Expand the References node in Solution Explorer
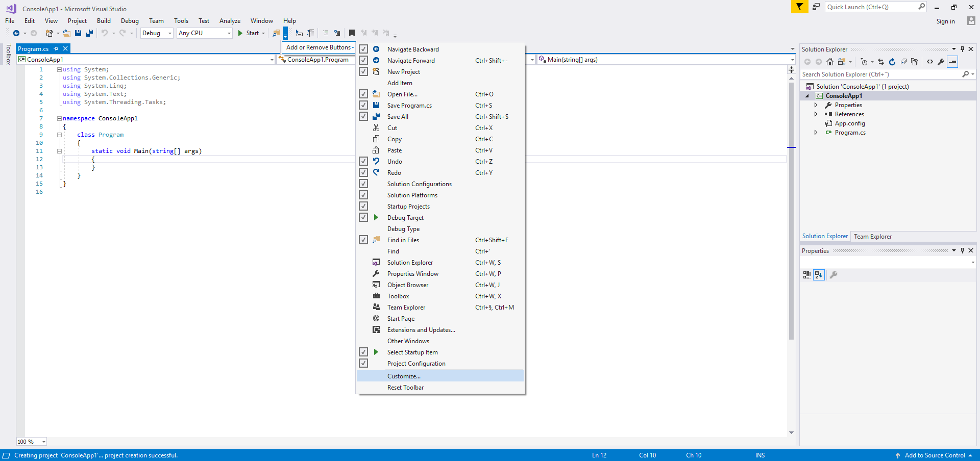The height and width of the screenshot is (461, 980). pos(816,114)
